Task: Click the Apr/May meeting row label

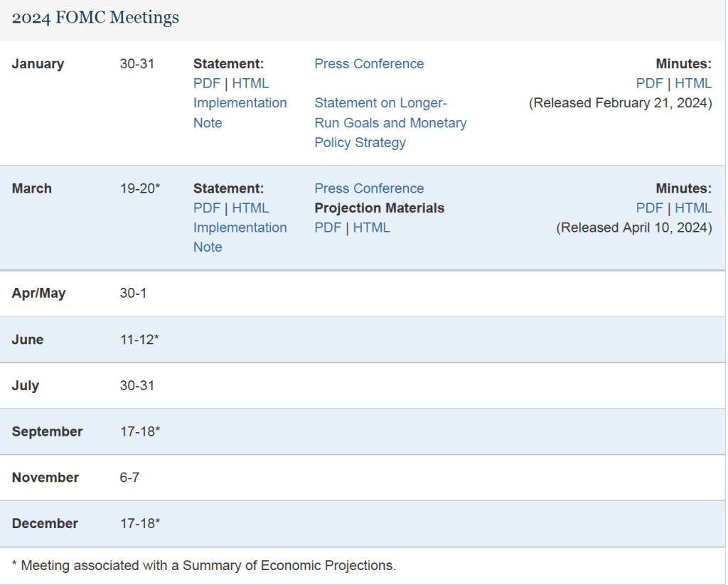Action: (x=38, y=294)
